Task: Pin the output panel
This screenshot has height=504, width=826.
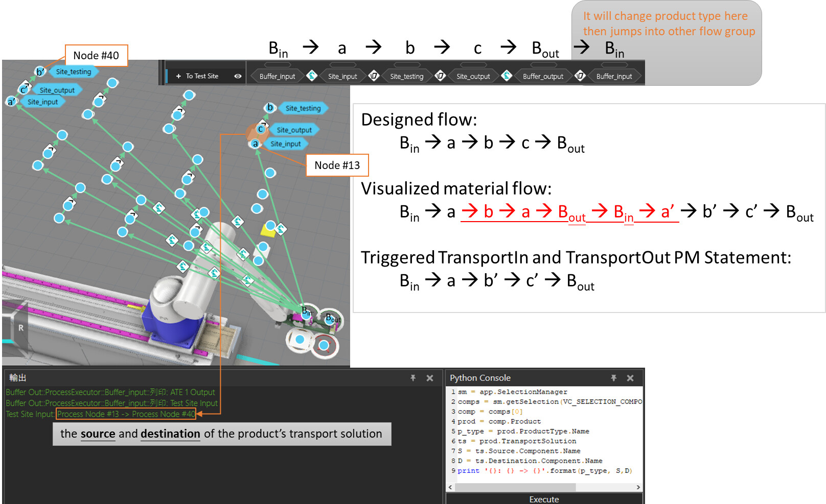Action: (x=413, y=378)
